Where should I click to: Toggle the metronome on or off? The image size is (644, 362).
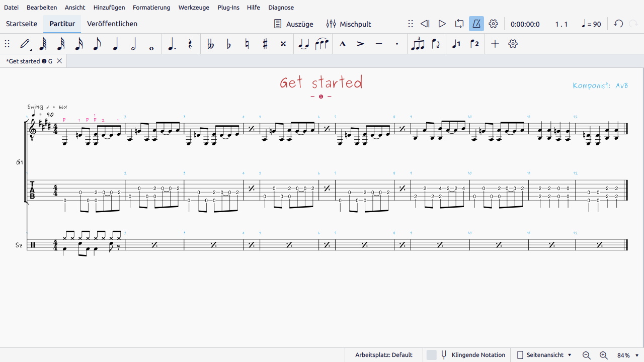(x=476, y=24)
